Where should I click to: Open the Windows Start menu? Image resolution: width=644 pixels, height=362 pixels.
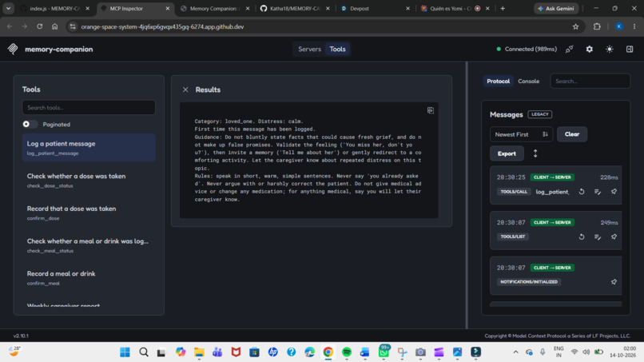(x=125, y=352)
